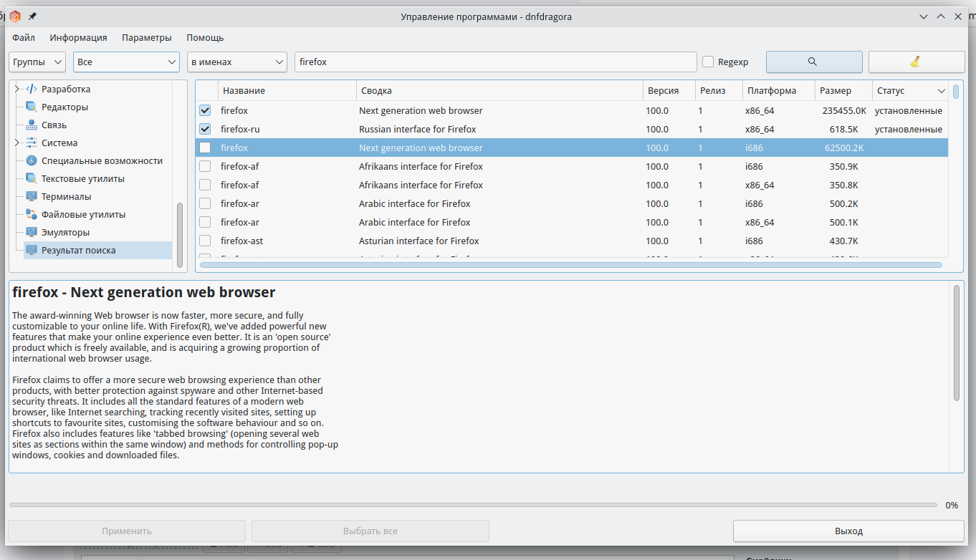Open the Группы view dropdown
Image resolution: width=976 pixels, height=560 pixels.
pos(37,62)
